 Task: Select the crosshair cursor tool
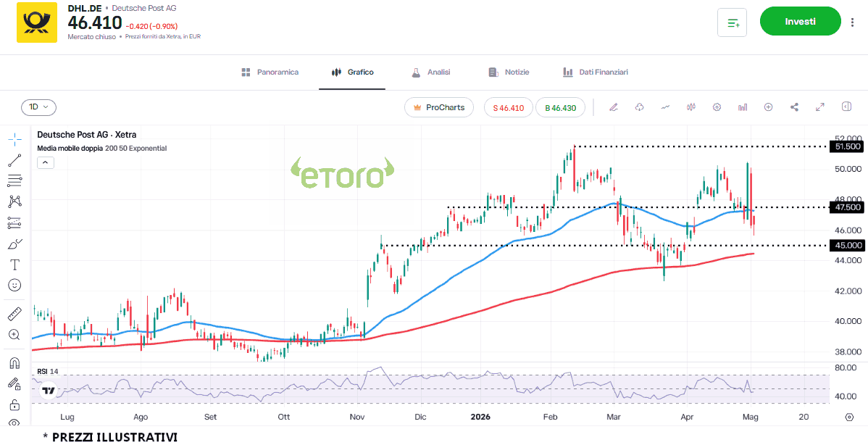(15, 139)
